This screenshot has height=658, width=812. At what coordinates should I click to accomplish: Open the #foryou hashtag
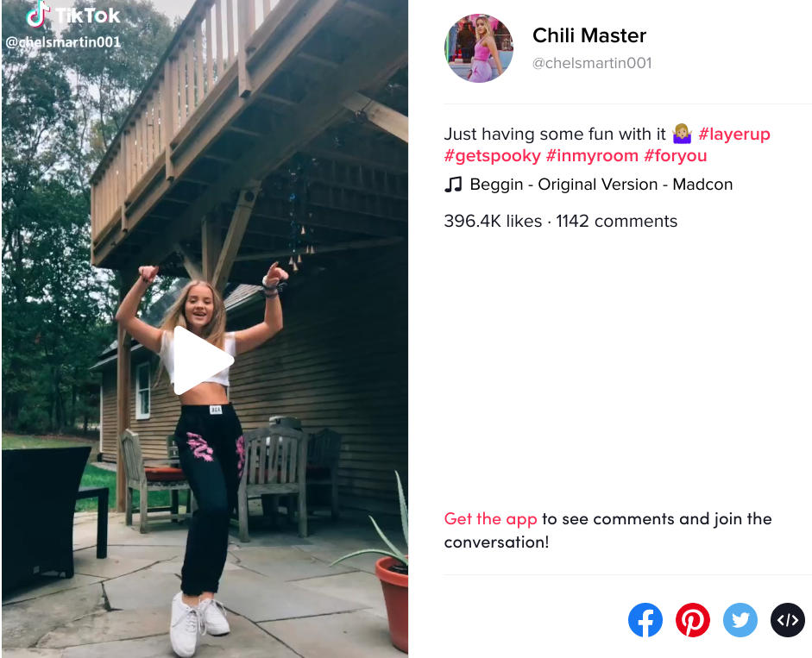tap(676, 156)
